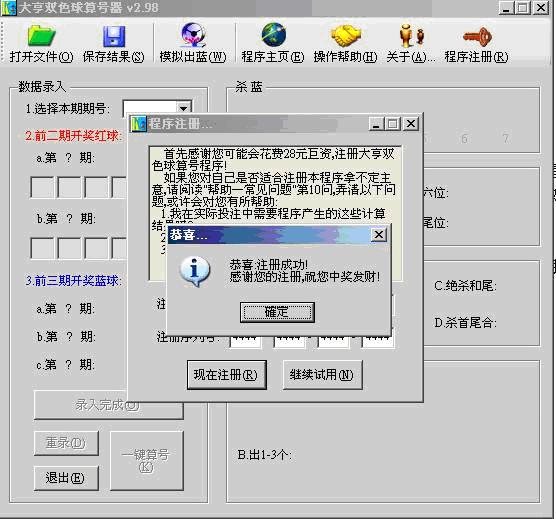Click second red ball box under a.第?期

click(x=70, y=187)
